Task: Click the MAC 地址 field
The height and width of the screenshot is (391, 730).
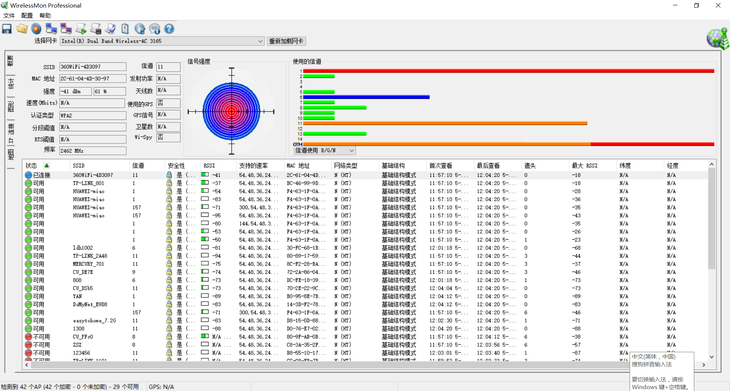Action: [x=93, y=79]
